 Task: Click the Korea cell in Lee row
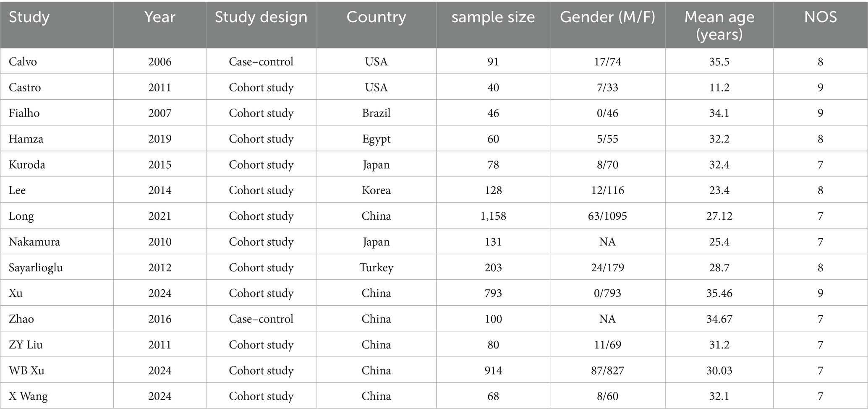click(x=376, y=190)
